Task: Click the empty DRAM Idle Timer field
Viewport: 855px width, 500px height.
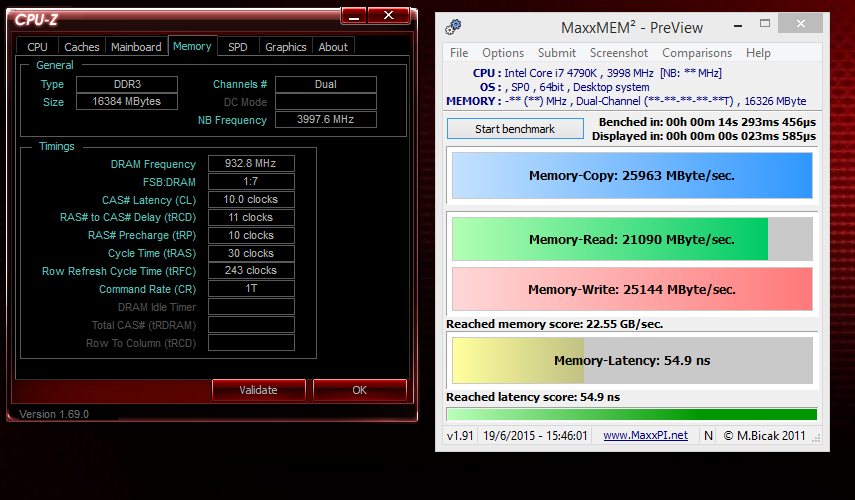Action: 251,306
